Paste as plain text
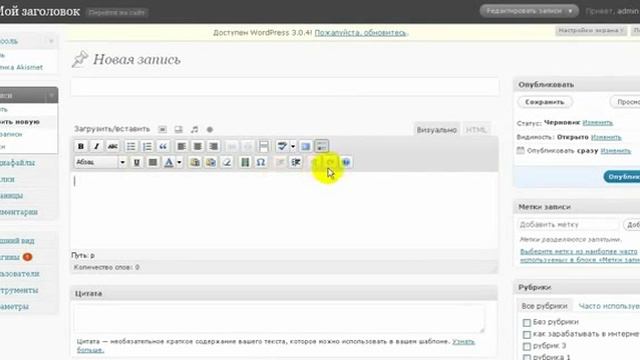This screenshot has width=640, height=360. coord(195,162)
